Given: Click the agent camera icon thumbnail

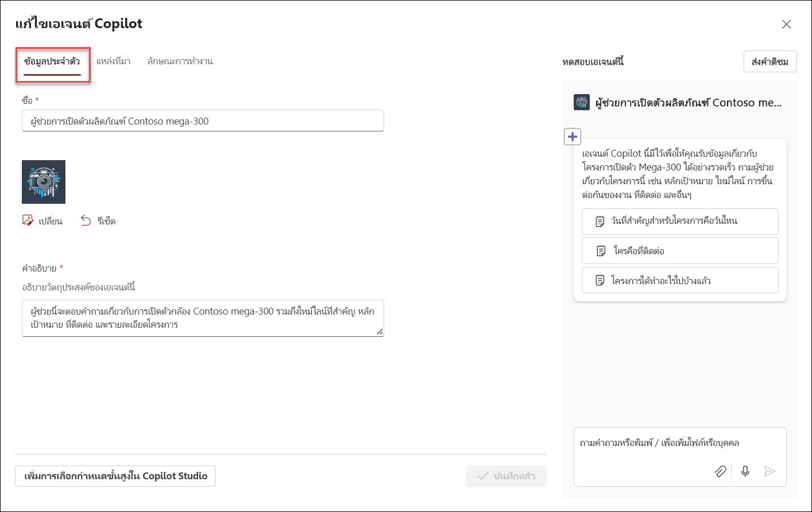Looking at the screenshot, I should click(x=44, y=182).
